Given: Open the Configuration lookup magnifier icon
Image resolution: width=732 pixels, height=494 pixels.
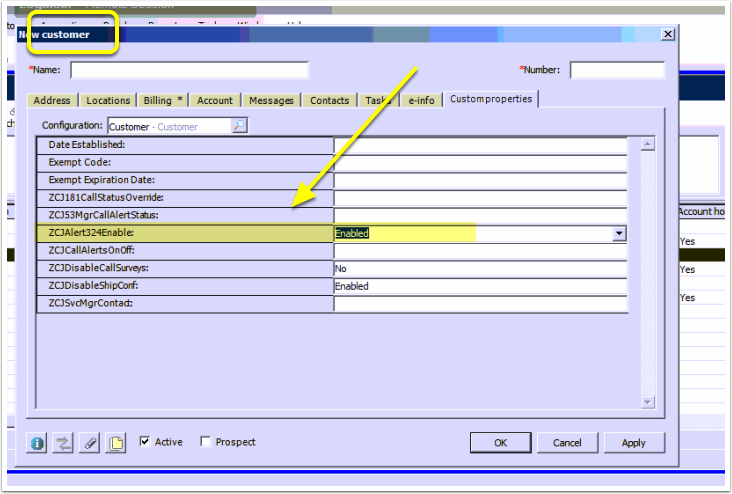Looking at the screenshot, I should click(239, 126).
